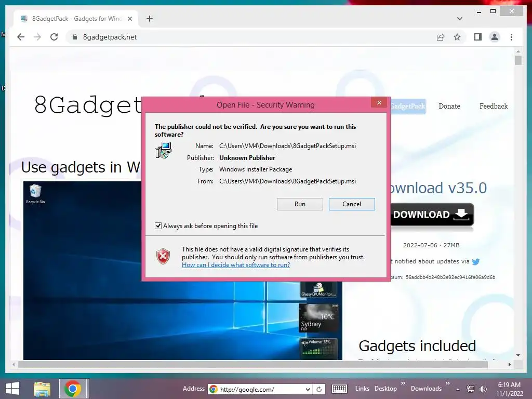This screenshot has height=399, width=532.
Task: Click the page vertical scrollbar thumb
Action: tap(518, 60)
